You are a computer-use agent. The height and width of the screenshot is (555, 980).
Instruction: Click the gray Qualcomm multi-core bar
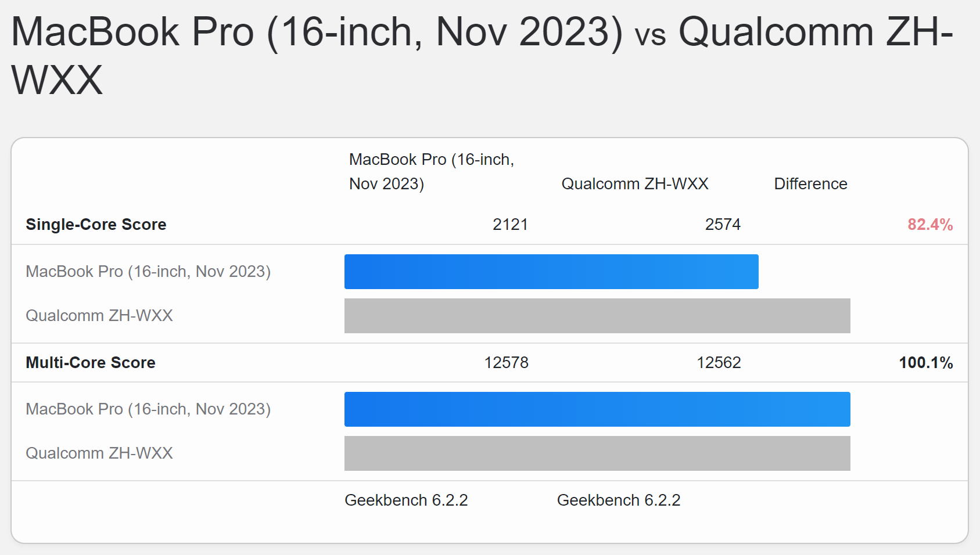(597, 453)
